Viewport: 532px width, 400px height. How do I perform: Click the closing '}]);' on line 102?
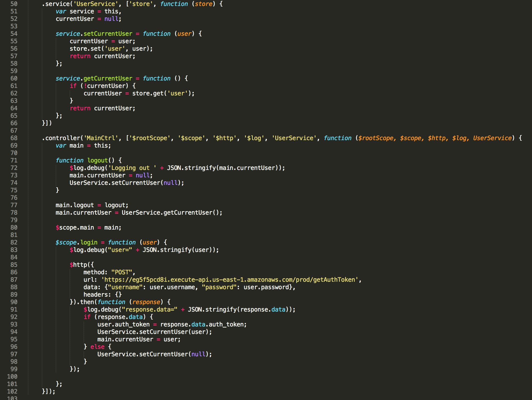48,392
